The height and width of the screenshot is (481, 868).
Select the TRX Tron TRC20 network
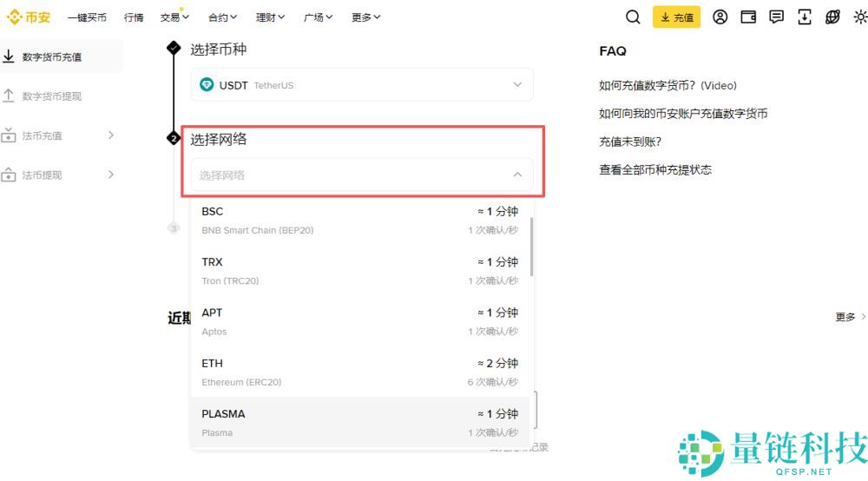[360, 271]
